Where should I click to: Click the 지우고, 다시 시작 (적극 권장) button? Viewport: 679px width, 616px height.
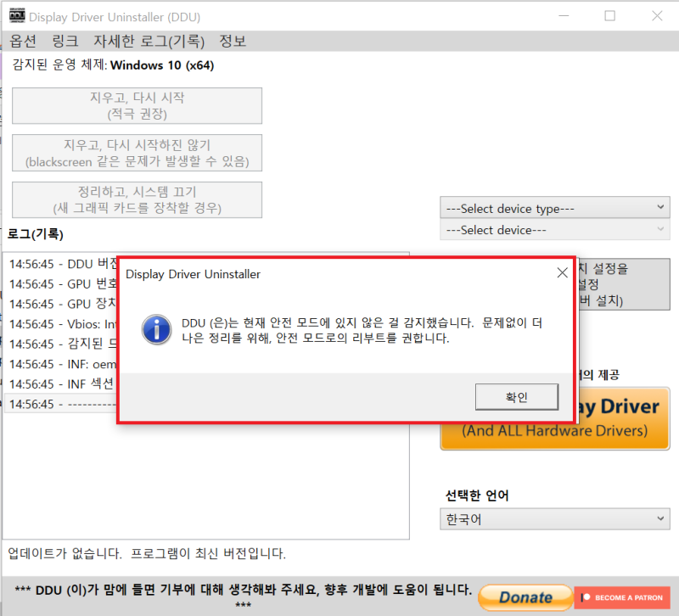pyautogui.click(x=136, y=105)
